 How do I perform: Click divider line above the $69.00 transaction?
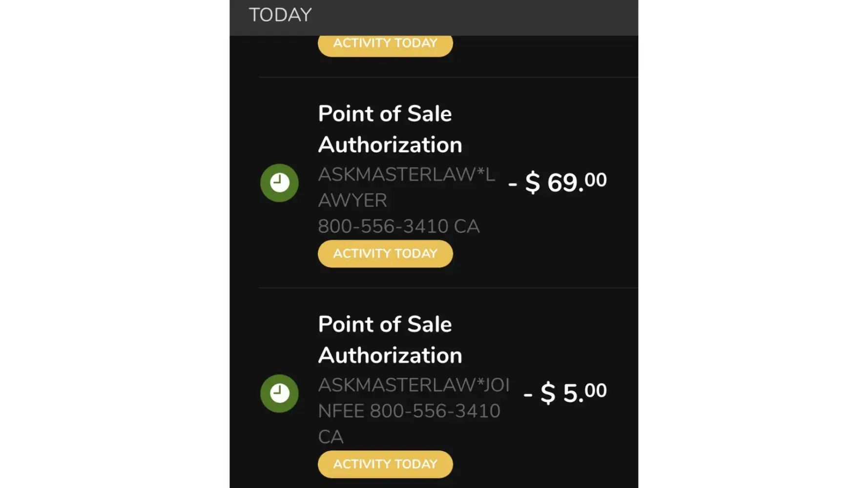pyautogui.click(x=448, y=77)
